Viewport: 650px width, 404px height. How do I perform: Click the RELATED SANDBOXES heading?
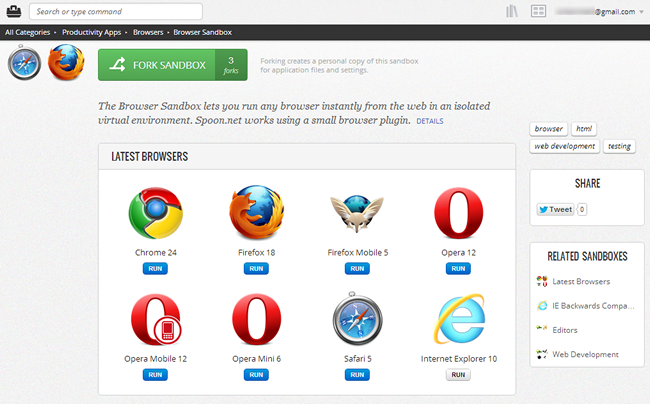tap(587, 256)
